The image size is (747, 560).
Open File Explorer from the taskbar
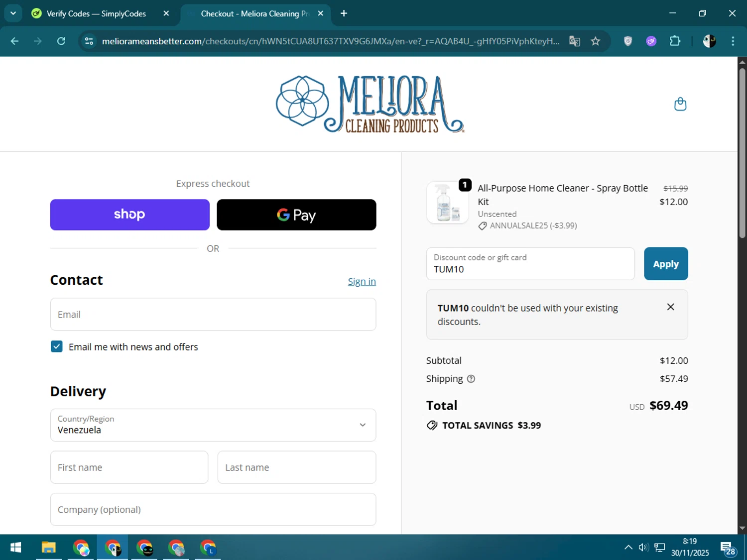pyautogui.click(x=48, y=548)
